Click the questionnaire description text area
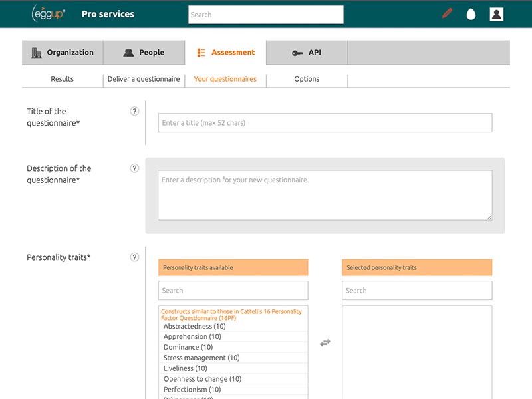 pos(325,195)
